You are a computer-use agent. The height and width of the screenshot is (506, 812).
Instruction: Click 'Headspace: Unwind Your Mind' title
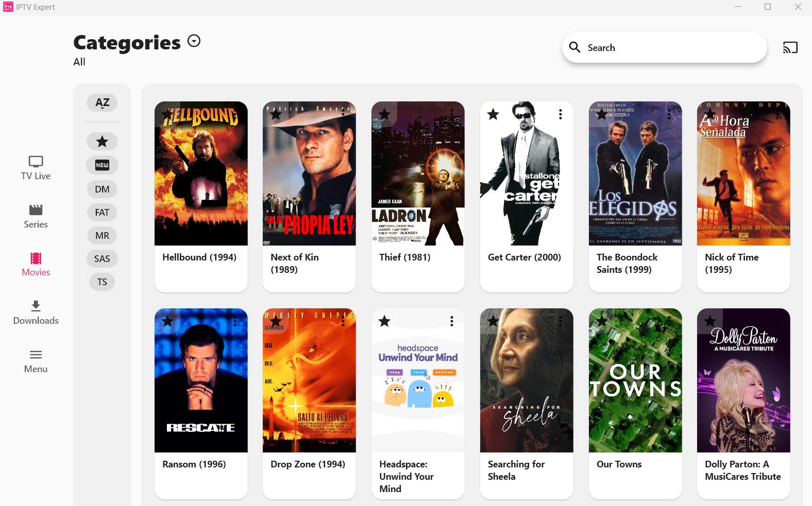pos(407,476)
